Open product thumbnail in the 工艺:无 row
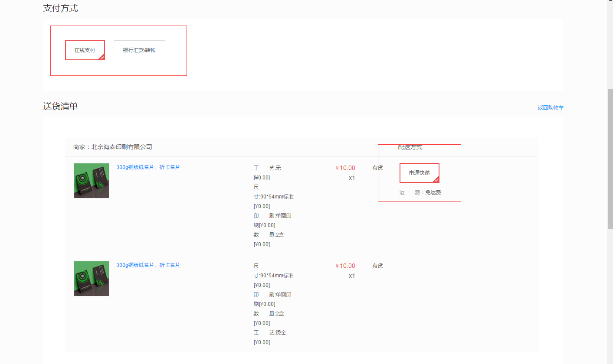613x364 pixels. [92, 181]
